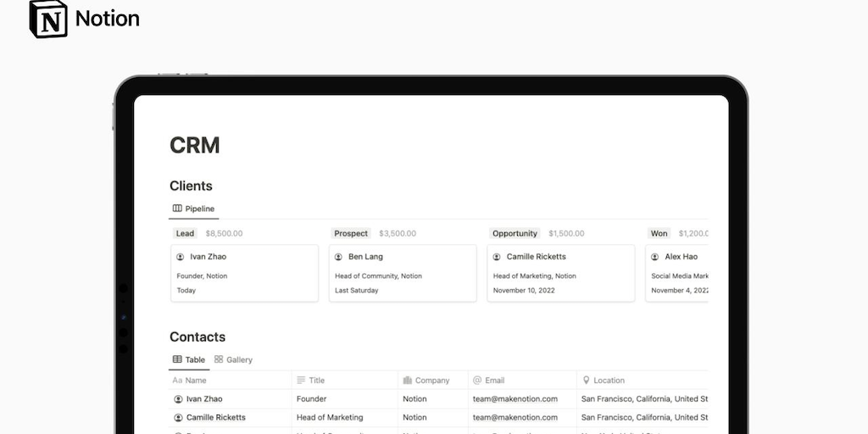Click the @ icon in Email header
The height and width of the screenshot is (434, 868).
coord(477,381)
